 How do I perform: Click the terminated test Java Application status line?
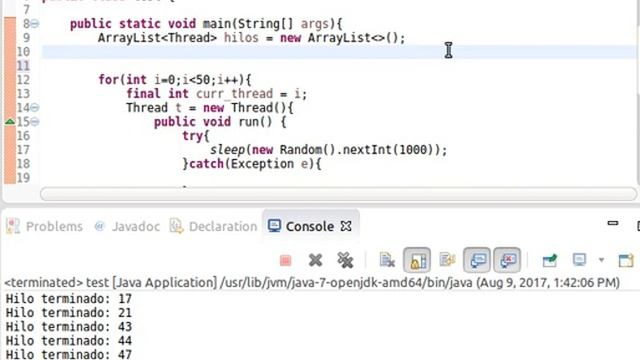pos(312,282)
